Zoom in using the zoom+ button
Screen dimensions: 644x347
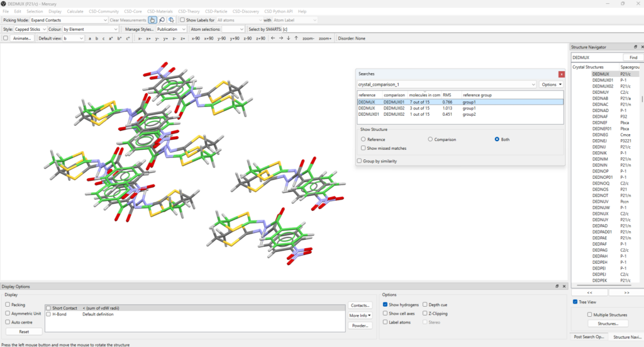pyautogui.click(x=325, y=38)
